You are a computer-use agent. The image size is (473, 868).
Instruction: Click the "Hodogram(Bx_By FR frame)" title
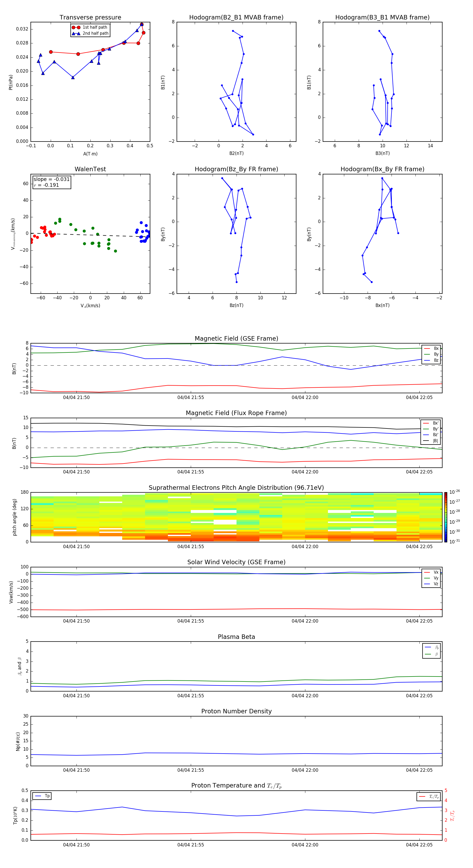tap(382, 169)
